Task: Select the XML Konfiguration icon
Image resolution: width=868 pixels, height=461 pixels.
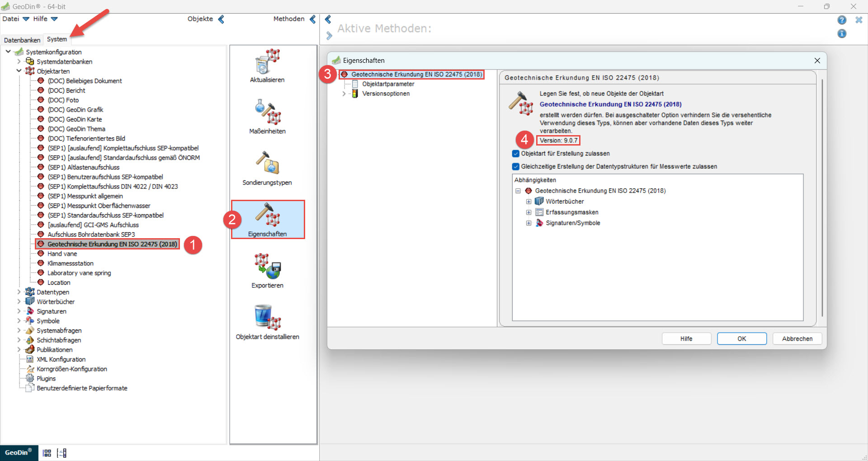Action: point(30,359)
